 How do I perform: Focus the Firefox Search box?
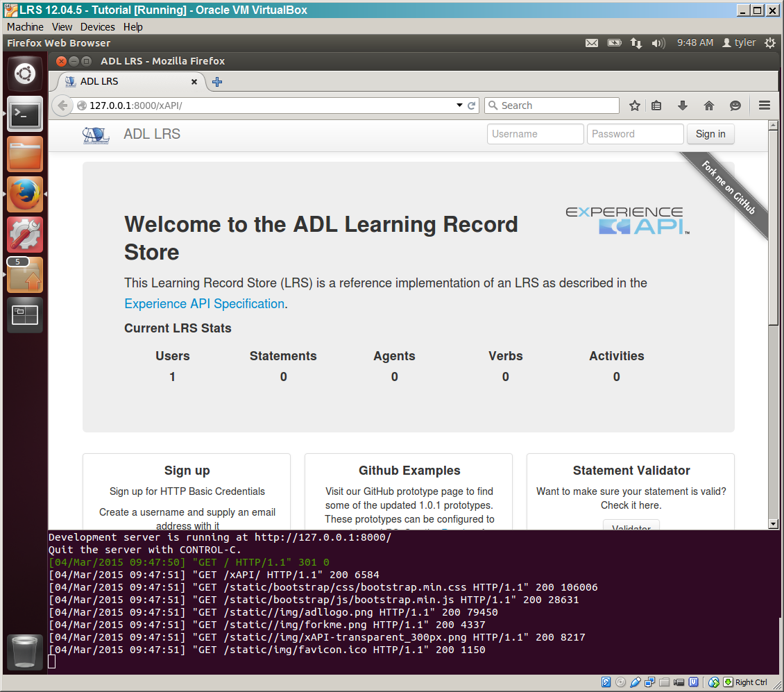552,106
